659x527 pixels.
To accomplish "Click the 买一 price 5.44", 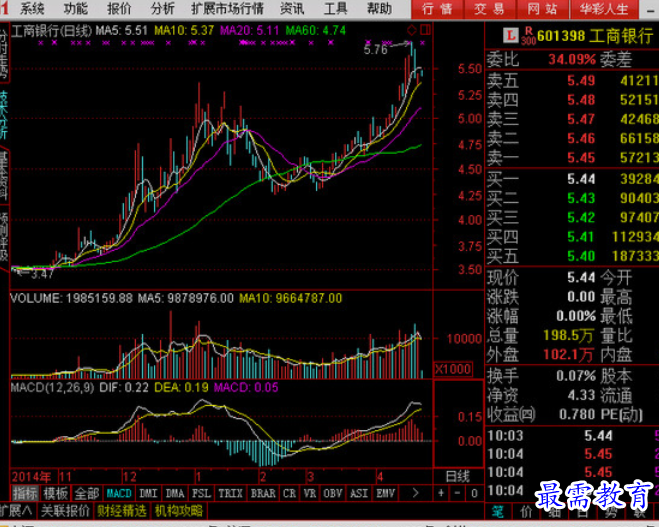I will (581, 179).
